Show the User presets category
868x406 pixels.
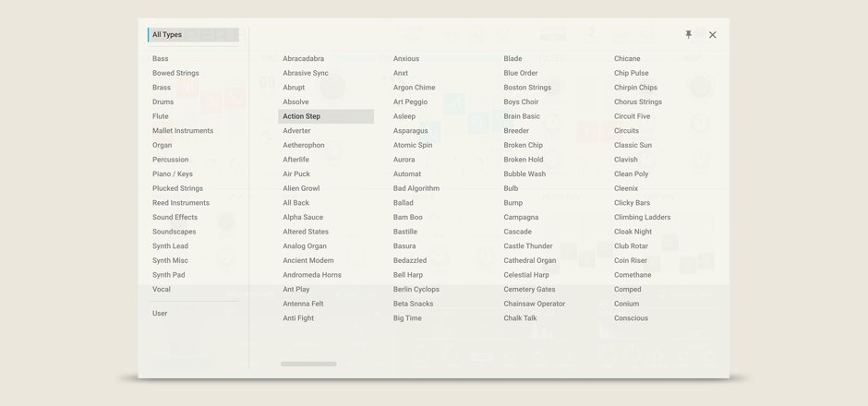(160, 314)
